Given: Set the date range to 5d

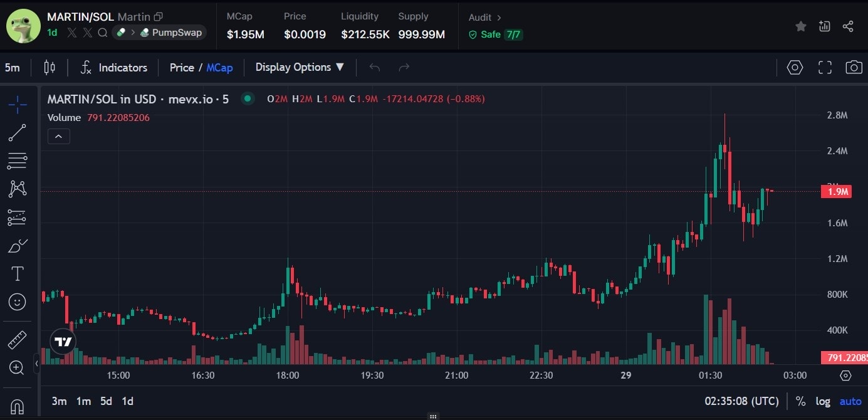Looking at the screenshot, I should (107, 401).
